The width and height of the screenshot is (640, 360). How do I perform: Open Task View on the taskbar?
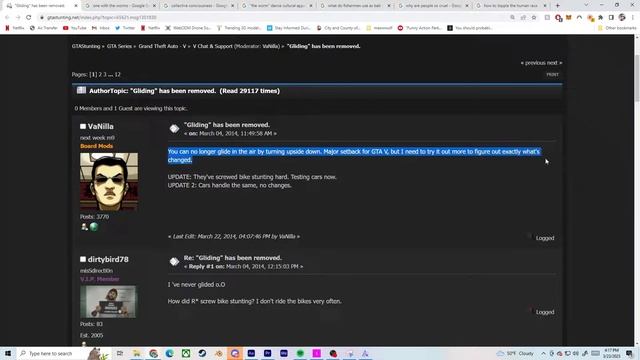coord(120,353)
